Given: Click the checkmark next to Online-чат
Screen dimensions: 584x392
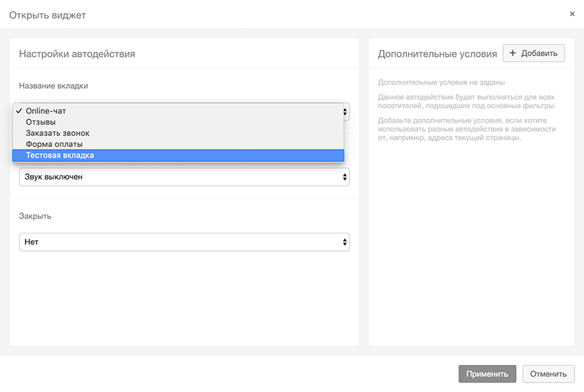Looking at the screenshot, I should point(19,111).
